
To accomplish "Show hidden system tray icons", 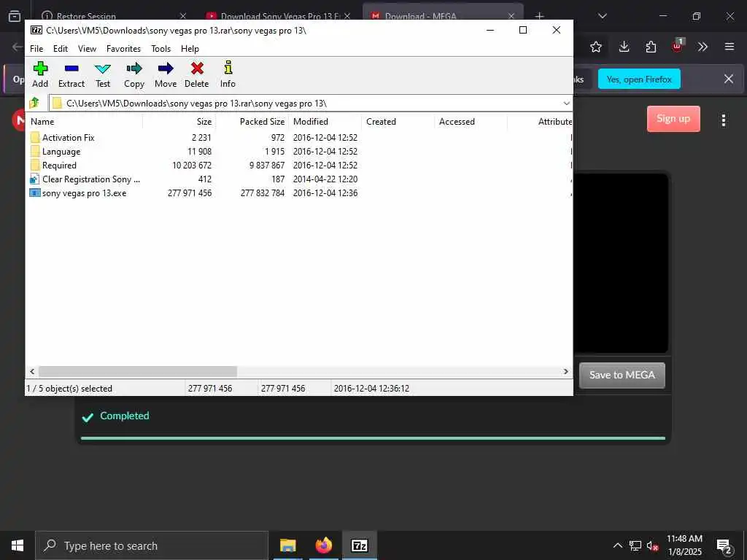I will click(x=617, y=545).
